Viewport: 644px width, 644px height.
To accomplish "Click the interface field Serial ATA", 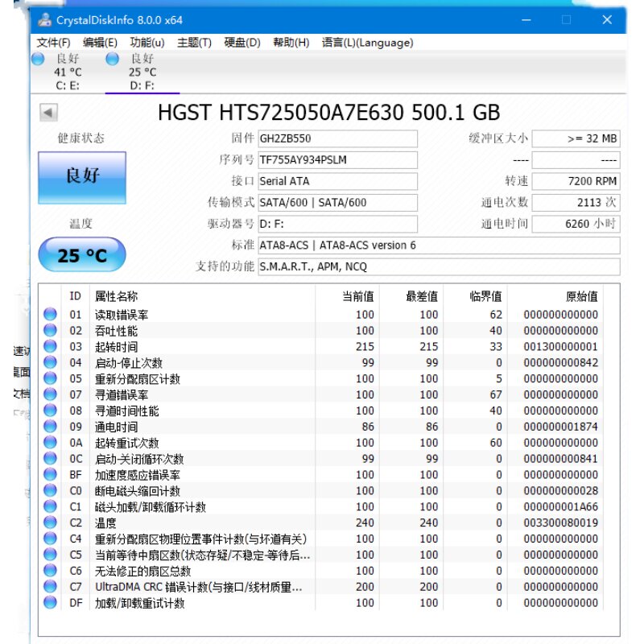I will (x=337, y=182).
